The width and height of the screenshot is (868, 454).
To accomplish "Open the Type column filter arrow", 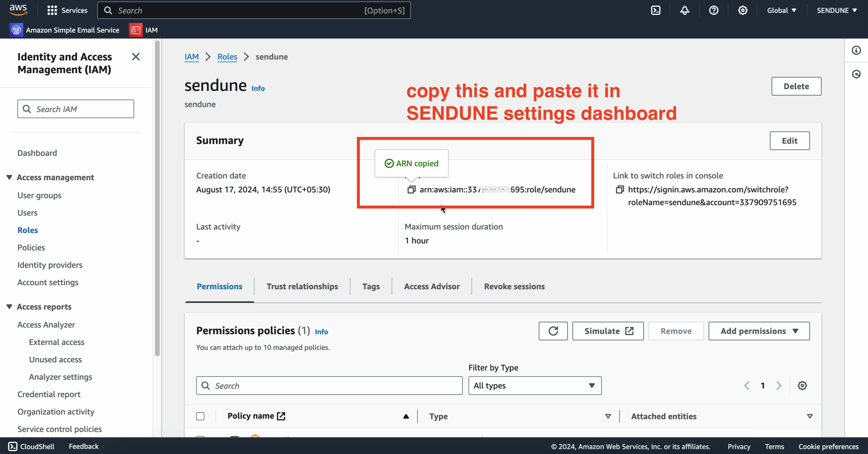I will pyautogui.click(x=608, y=416).
